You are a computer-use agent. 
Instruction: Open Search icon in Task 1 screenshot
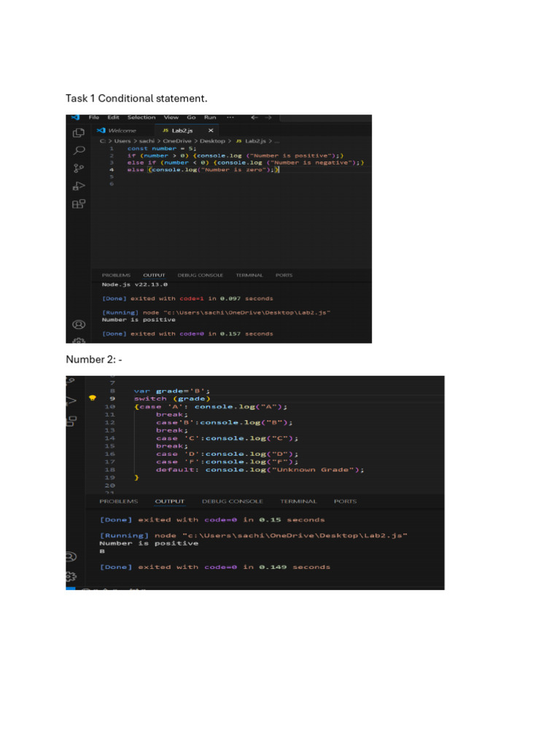pos(79,150)
